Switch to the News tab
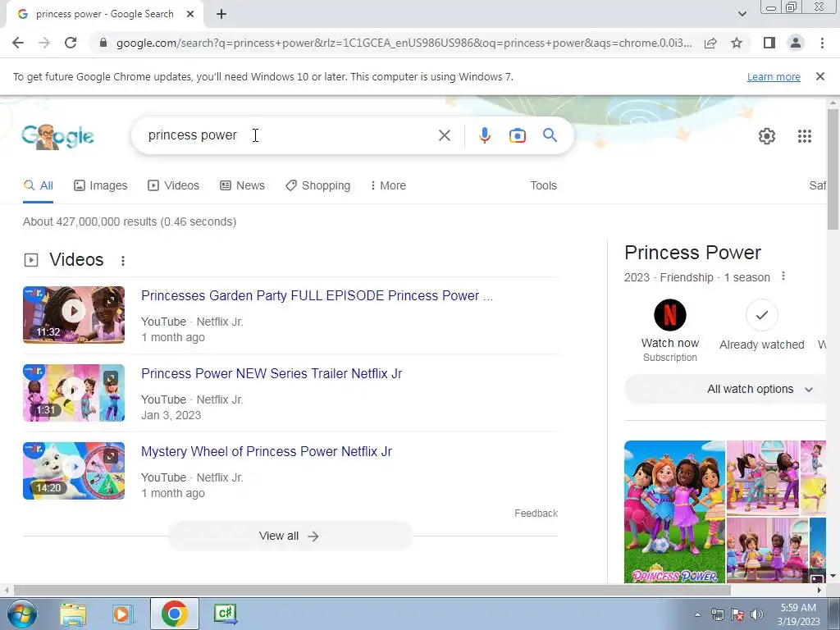 coord(242,185)
